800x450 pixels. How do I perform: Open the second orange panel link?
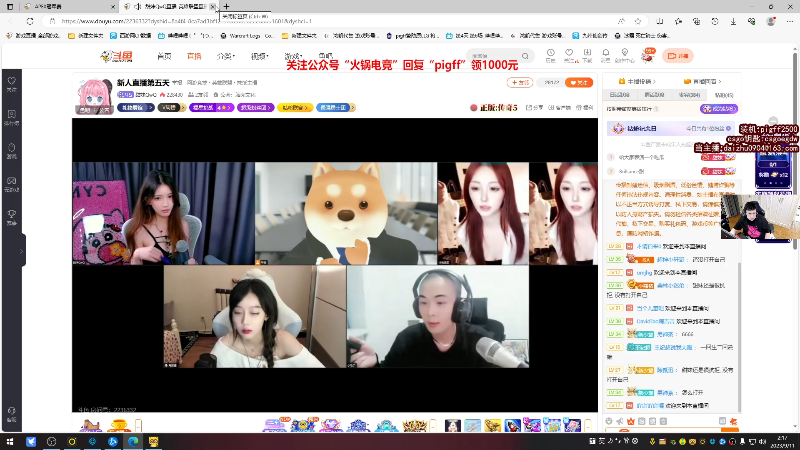703,81
